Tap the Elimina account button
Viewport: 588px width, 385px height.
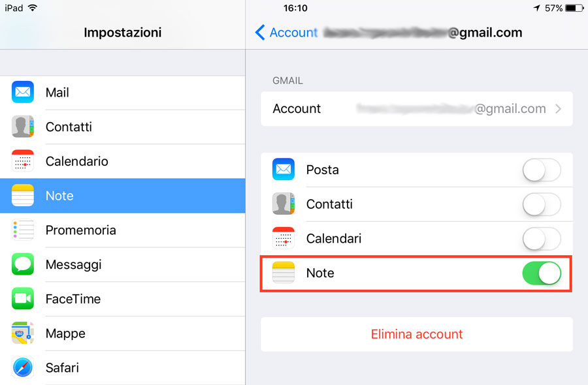(416, 333)
